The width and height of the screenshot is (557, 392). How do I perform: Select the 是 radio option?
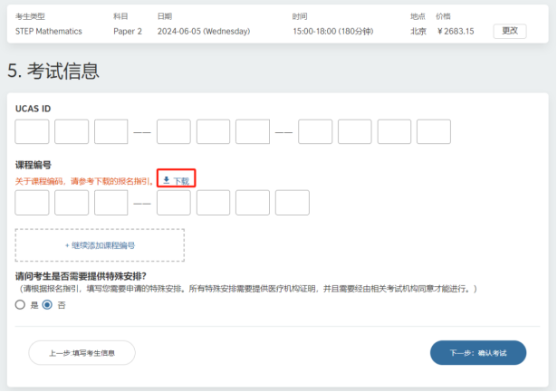[20, 305]
